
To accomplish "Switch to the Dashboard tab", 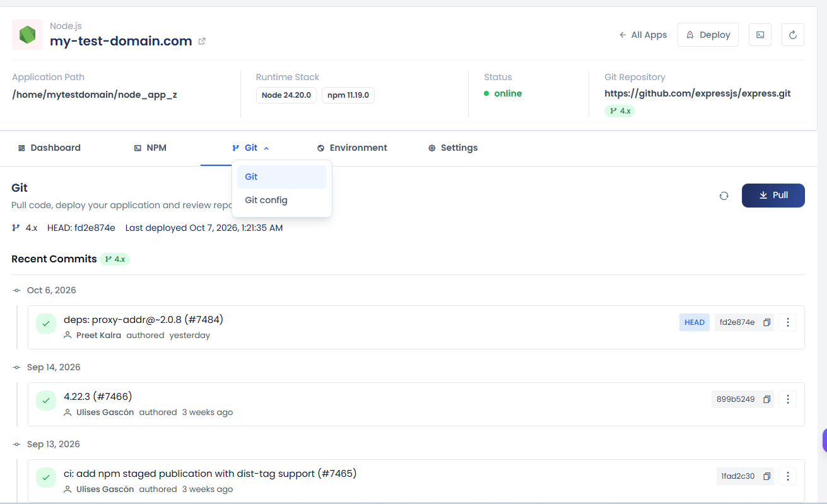I will pyautogui.click(x=49, y=148).
